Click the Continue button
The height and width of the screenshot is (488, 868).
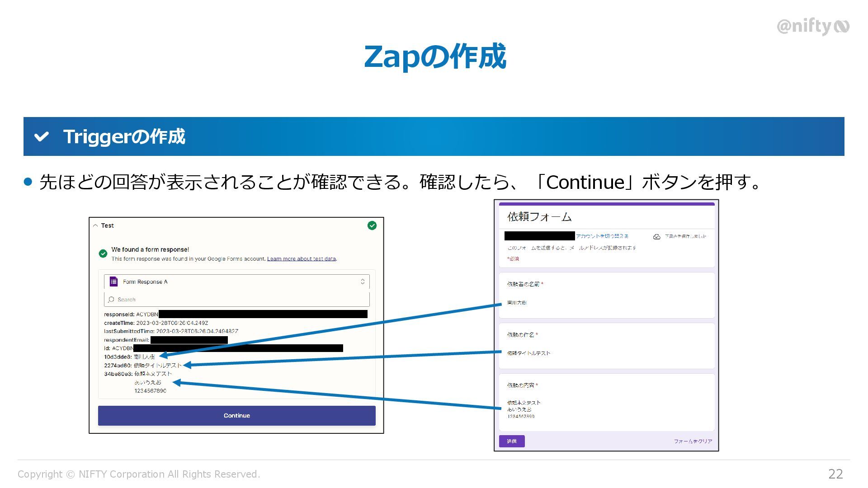[x=236, y=415]
